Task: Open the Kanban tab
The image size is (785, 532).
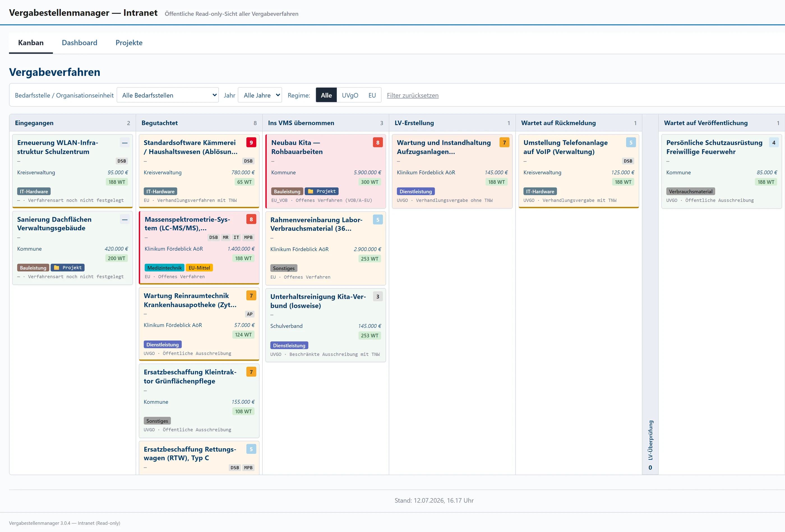Action: point(31,43)
